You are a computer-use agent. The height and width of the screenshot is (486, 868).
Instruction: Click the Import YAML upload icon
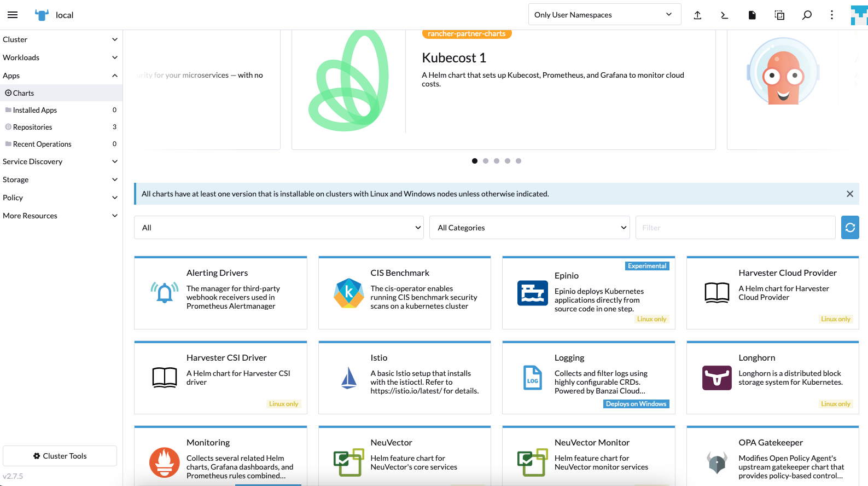pos(697,15)
